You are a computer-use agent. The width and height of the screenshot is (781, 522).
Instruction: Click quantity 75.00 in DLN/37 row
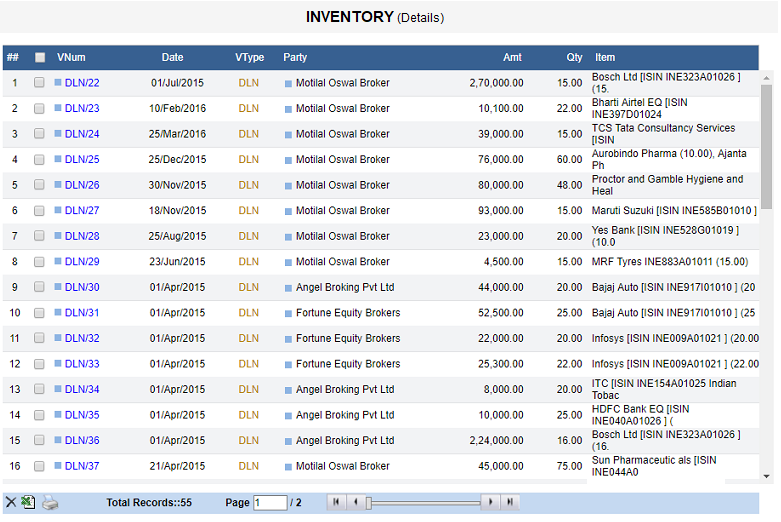tap(569, 466)
